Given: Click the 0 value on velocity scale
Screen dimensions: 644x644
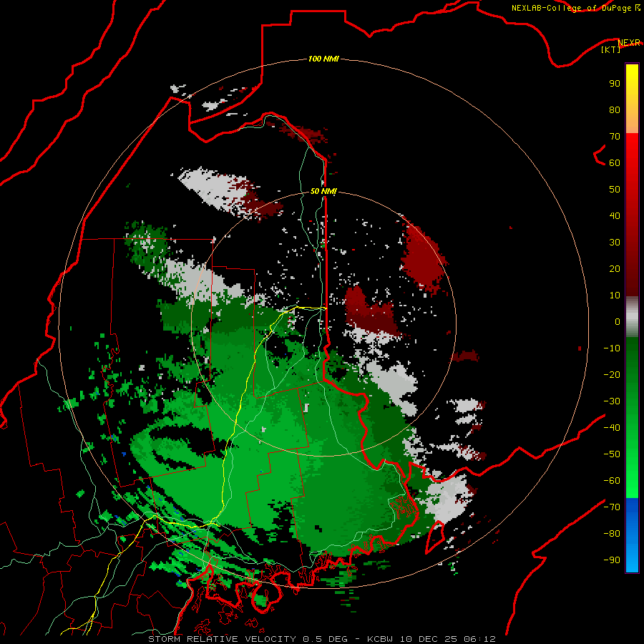Looking at the screenshot, I should coord(618,322).
